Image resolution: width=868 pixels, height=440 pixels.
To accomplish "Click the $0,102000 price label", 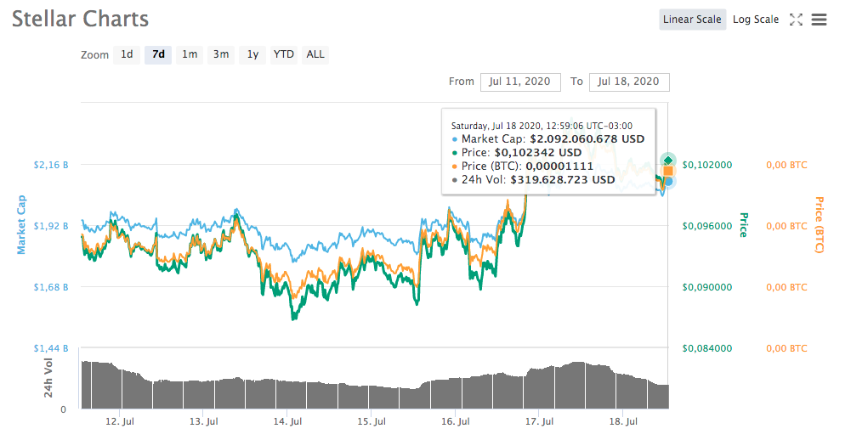I will 707,165.
